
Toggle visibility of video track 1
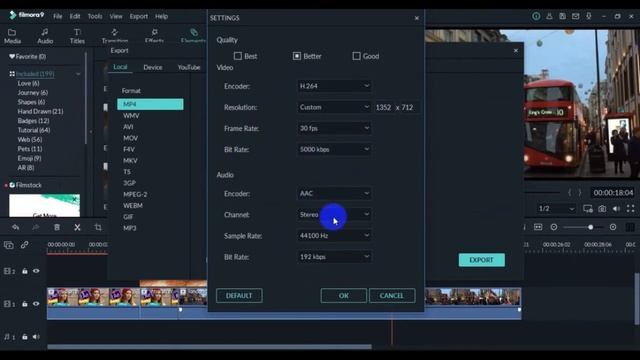coord(36,304)
